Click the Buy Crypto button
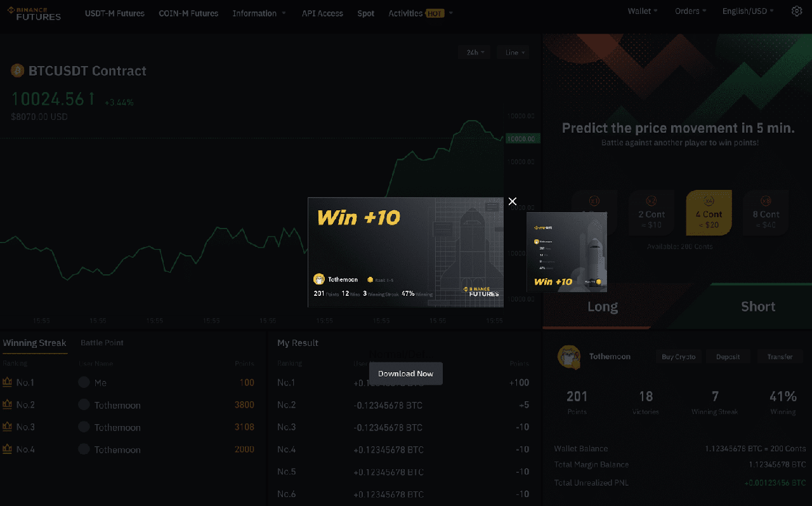This screenshot has height=506, width=812. tap(679, 357)
